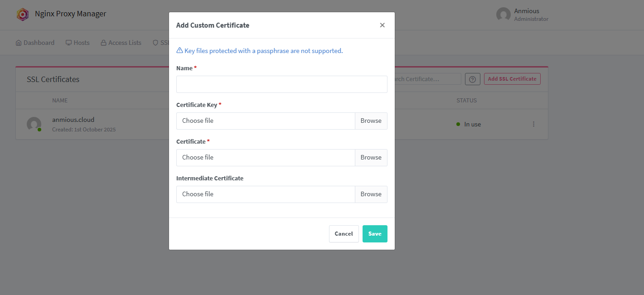644x295 pixels.
Task: Click the passphrase warning triangle icon
Action: [x=179, y=50]
